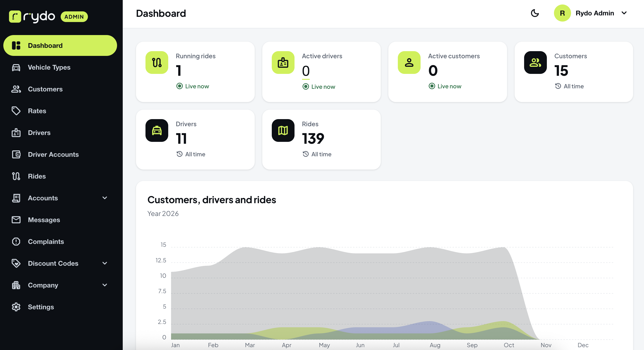Click the Rydo Admin username label
This screenshot has height=350, width=644.
click(595, 13)
